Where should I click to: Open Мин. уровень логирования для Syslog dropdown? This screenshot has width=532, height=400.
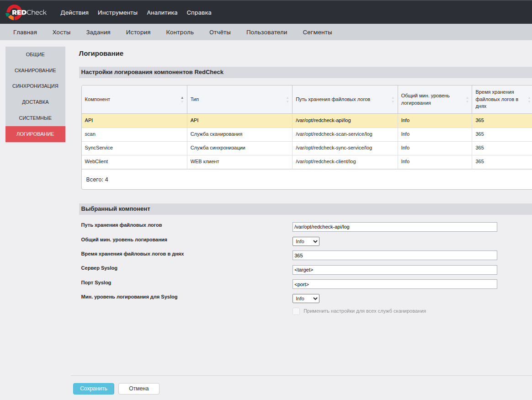point(306,299)
